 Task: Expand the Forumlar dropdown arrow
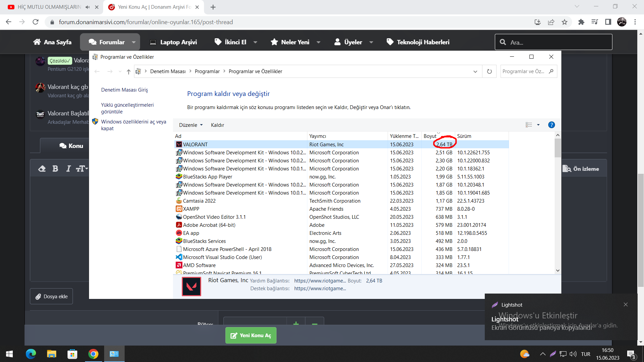point(134,42)
